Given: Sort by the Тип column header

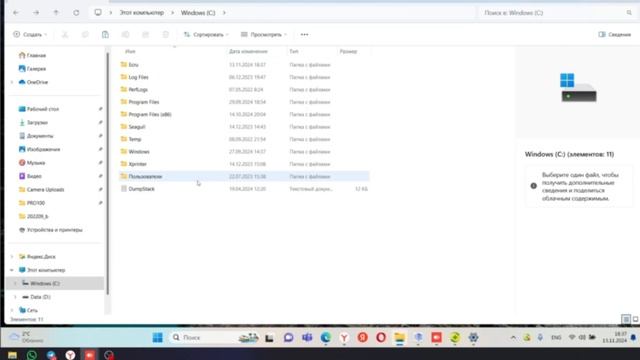Looking at the screenshot, I should tap(294, 51).
